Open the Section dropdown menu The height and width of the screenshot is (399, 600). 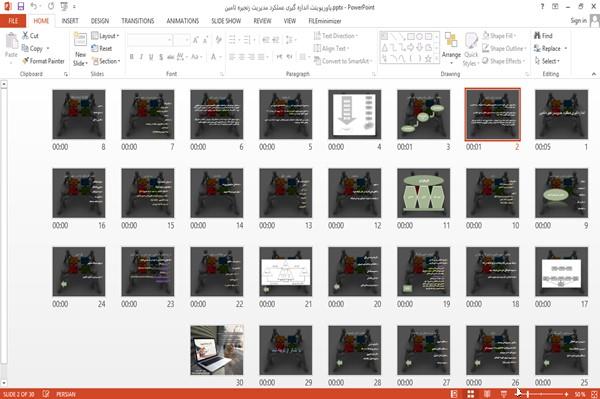pos(106,61)
